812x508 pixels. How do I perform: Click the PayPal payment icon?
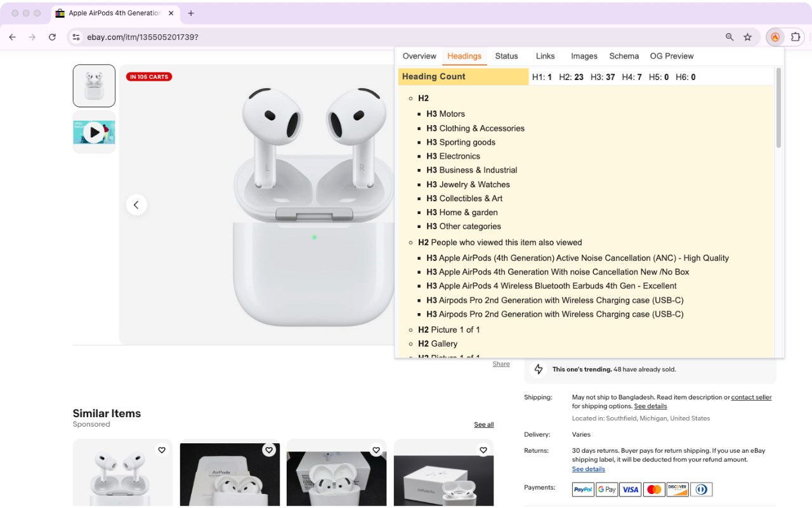(583, 490)
